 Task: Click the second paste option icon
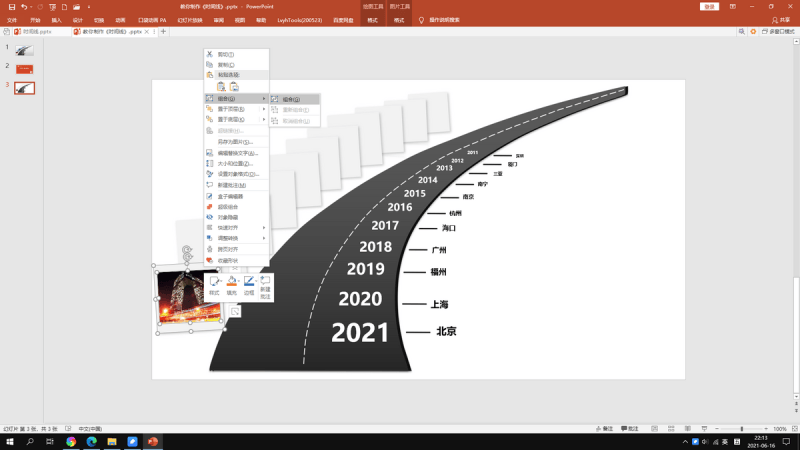point(234,87)
